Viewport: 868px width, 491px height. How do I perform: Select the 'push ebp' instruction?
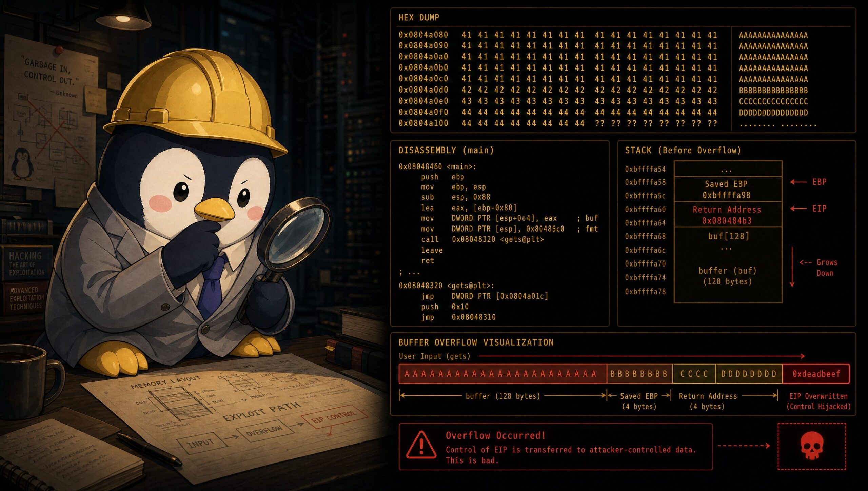[442, 177]
